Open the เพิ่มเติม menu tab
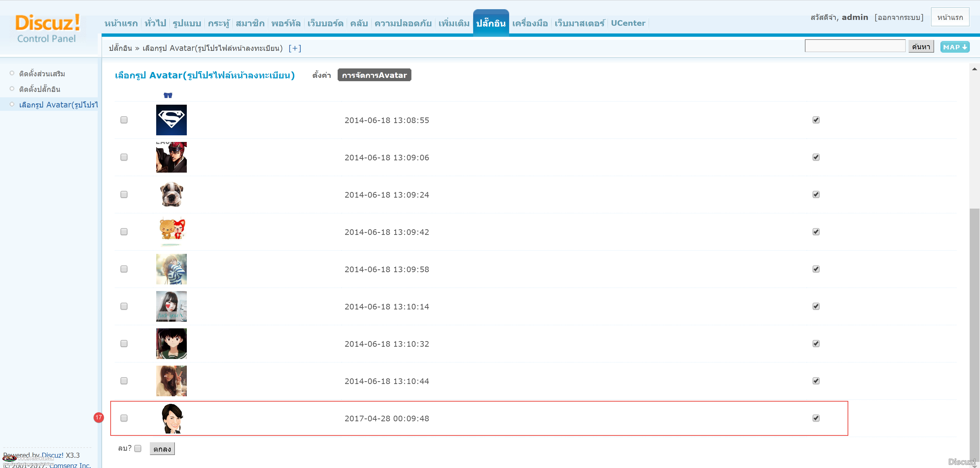 [x=454, y=23]
